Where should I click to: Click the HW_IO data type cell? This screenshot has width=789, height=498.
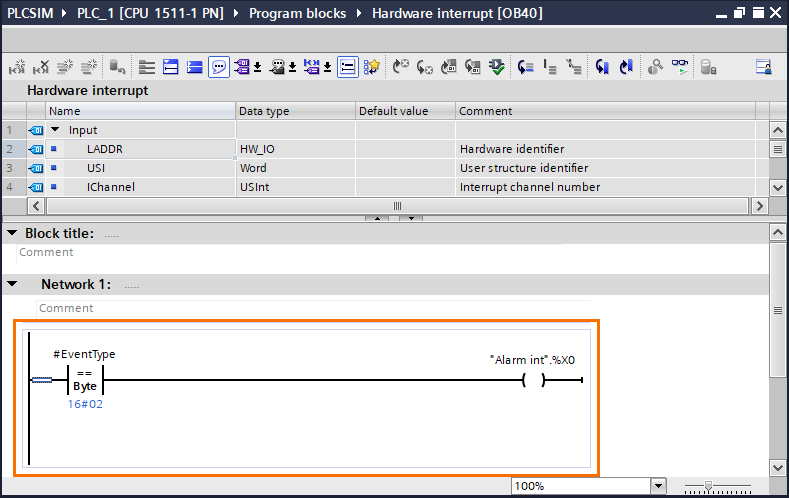click(x=295, y=149)
